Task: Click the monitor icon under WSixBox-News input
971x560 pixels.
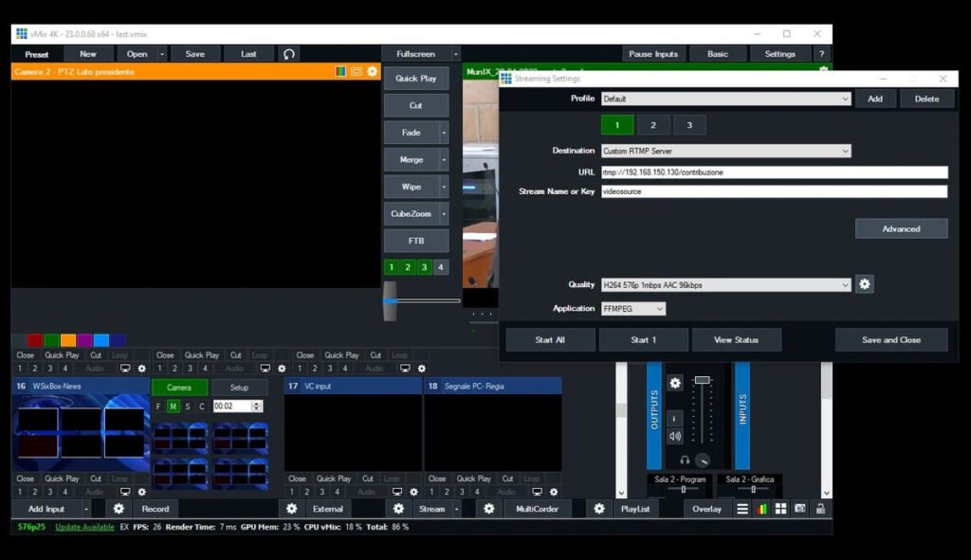Action: pos(125,492)
